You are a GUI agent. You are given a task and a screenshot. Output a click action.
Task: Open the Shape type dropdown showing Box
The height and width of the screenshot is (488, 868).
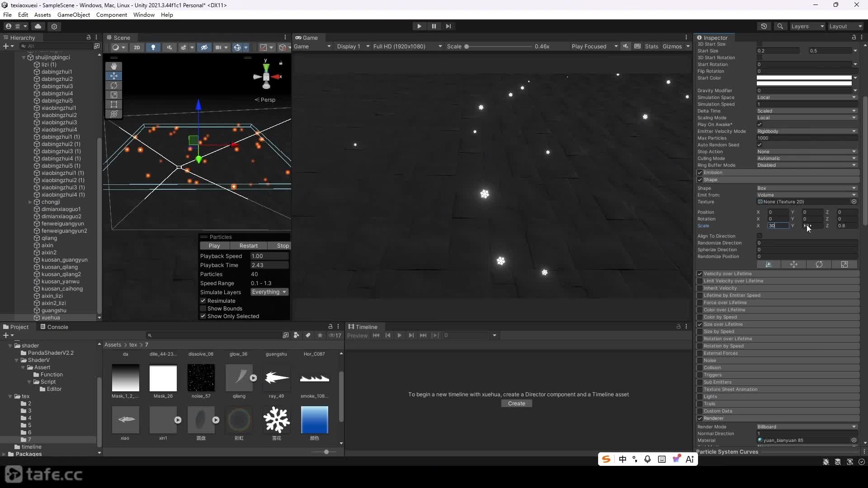pos(807,188)
